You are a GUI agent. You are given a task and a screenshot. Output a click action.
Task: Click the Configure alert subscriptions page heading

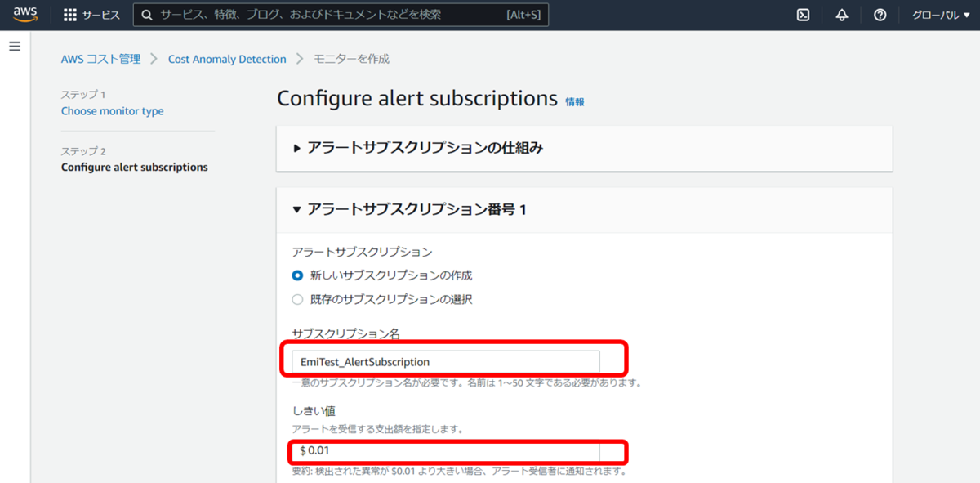point(417,98)
